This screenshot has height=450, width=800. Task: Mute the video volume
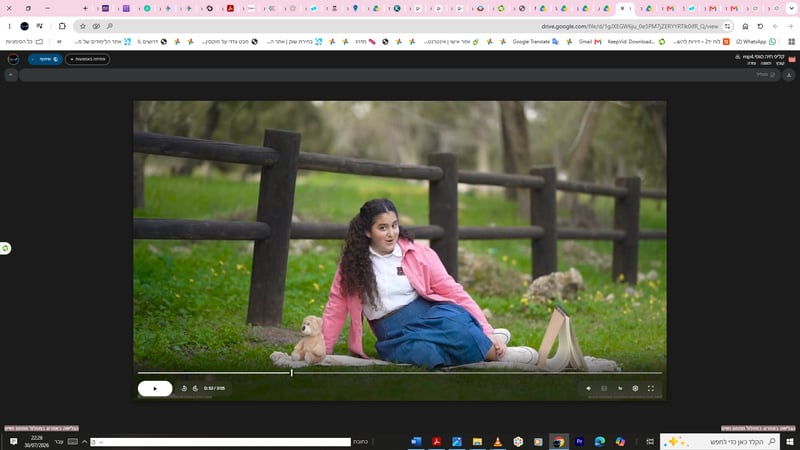[589, 388]
